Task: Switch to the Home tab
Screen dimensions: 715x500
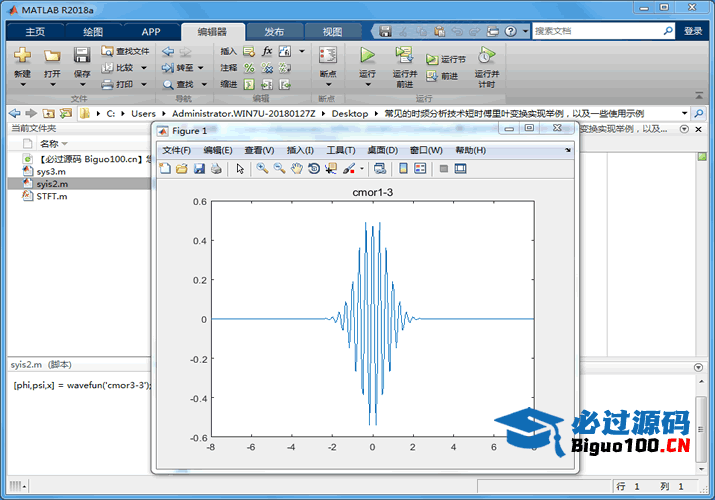Action: [x=36, y=31]
